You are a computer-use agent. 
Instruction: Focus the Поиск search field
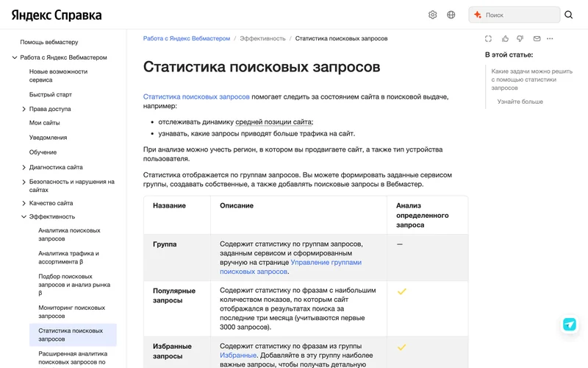click(514, 15)
